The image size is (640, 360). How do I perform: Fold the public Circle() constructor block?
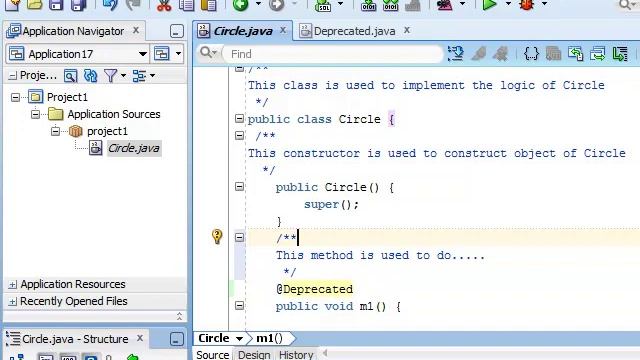(x=240, y=187)
